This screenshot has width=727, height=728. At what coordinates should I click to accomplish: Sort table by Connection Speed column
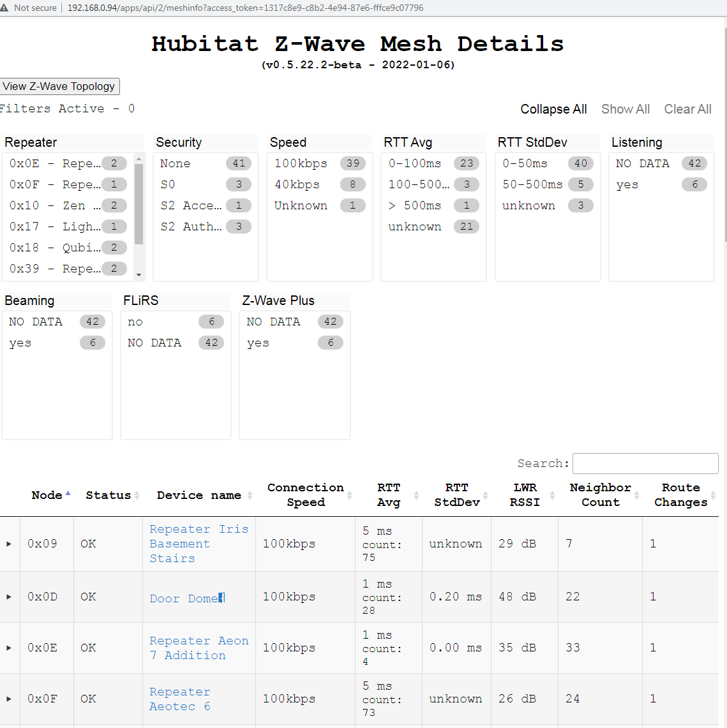[305, 495]
